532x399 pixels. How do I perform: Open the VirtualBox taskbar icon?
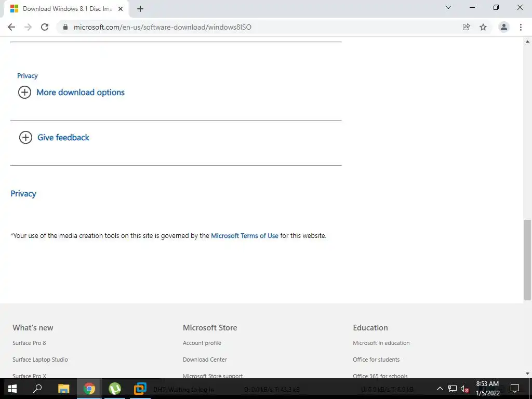click(x=140, y=389)
